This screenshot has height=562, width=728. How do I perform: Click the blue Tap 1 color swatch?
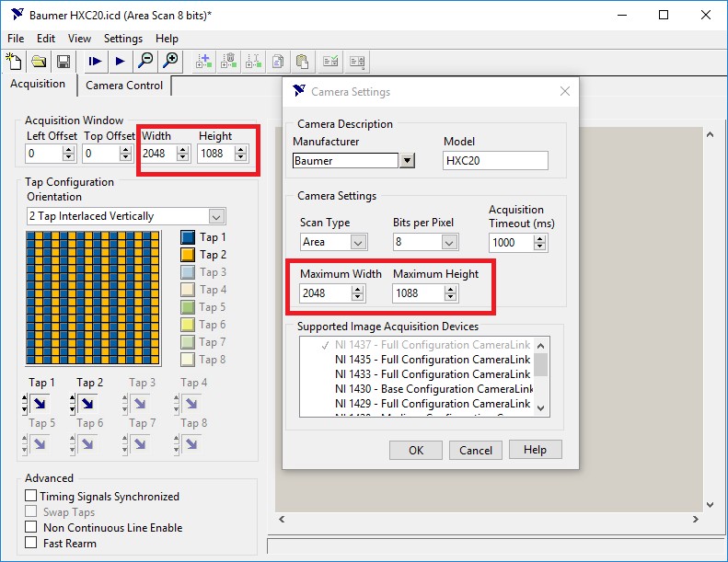tap(188, 237)
